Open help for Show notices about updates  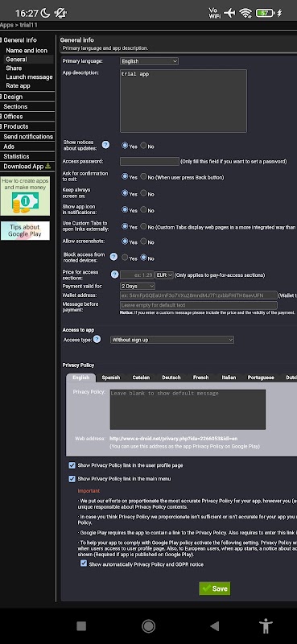point(105,145)
